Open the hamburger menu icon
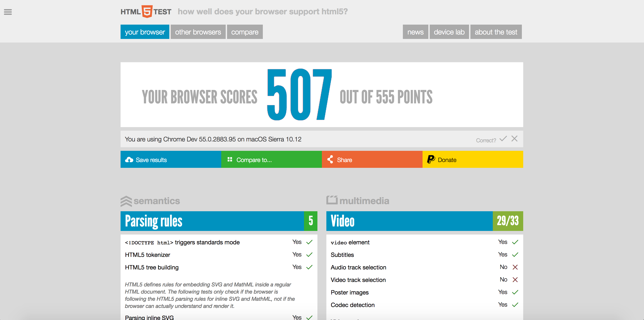The image size is (644, 320). (x=8, y=12)
